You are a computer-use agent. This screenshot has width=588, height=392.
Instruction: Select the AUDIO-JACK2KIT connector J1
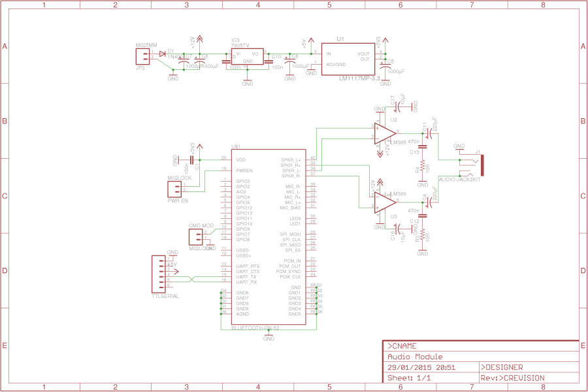(x=482, y=165)
